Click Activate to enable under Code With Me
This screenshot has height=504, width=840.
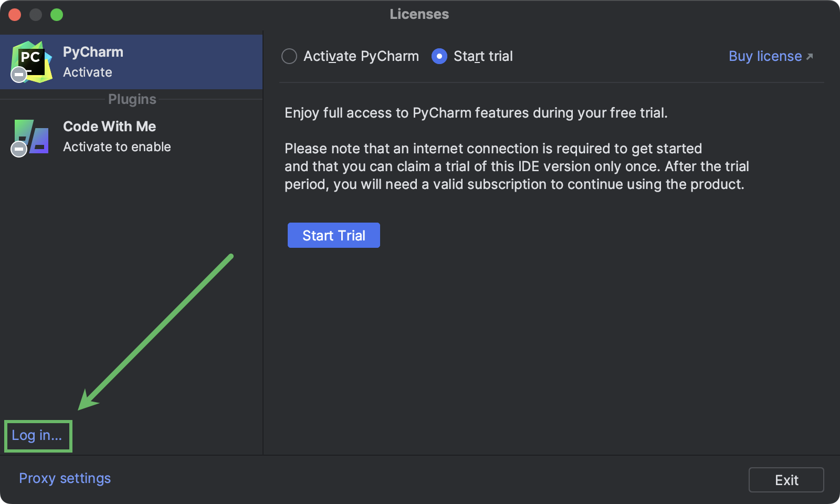click(117, 147)
